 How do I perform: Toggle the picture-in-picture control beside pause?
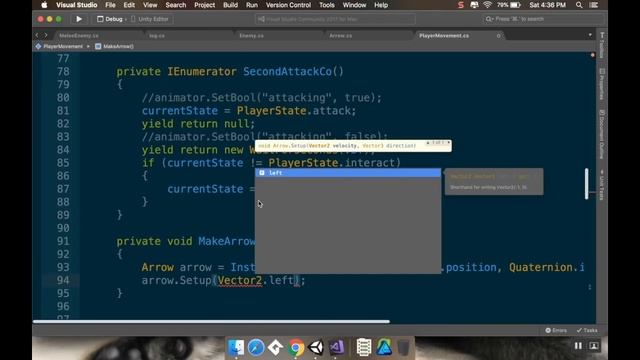point(594,346)
